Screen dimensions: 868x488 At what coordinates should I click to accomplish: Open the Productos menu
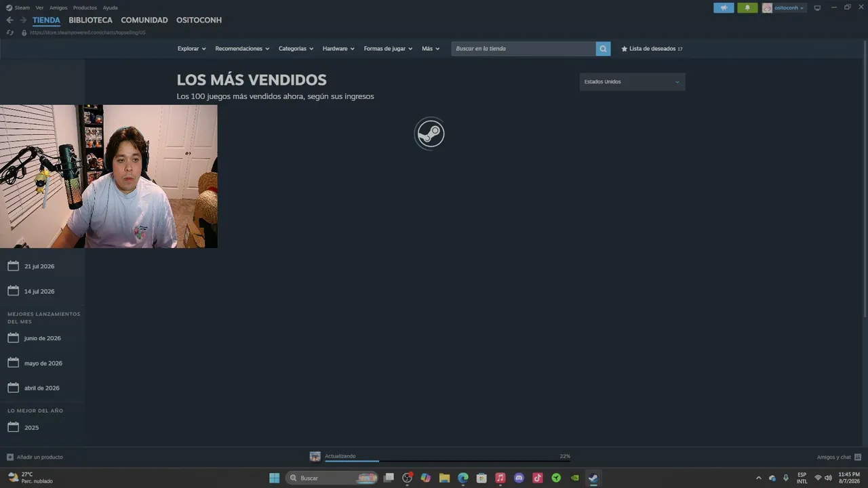85,7
